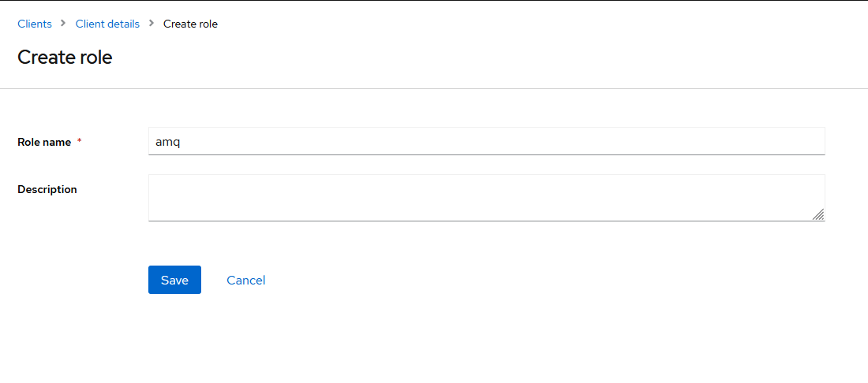Click the Role name label
The image size is (868, 383).
click(x=44, y=142)
